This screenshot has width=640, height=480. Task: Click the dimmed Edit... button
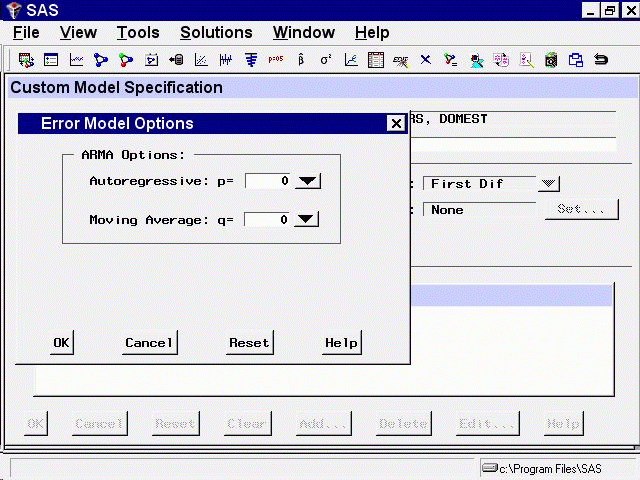tap(487, 424)
